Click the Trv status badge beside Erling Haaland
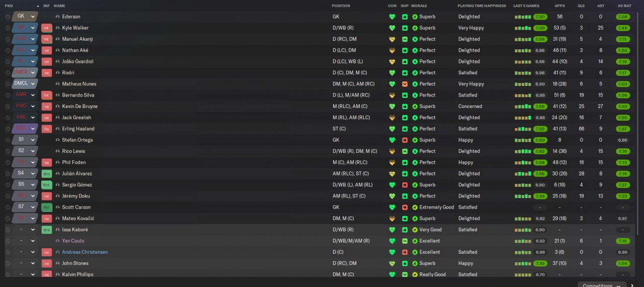This screenshot has width=644, height=287. (47, 129)
